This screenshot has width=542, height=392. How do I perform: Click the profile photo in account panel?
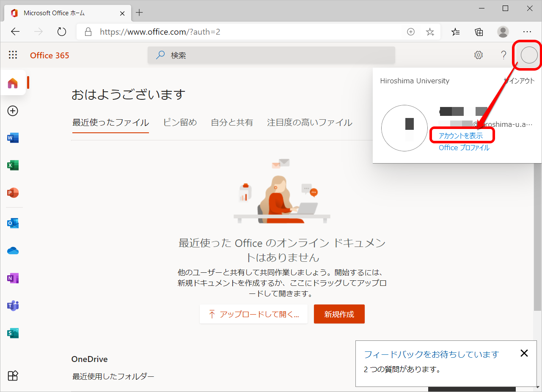(404, 128)
